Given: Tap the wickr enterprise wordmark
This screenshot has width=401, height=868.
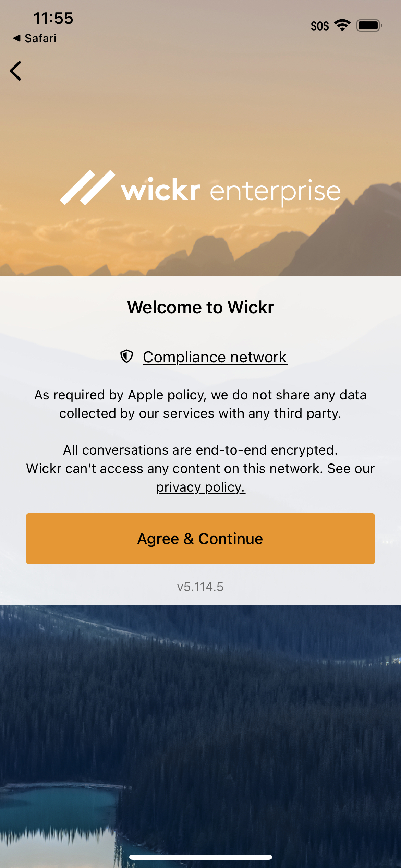Looking at the screenshot, I should pyautogui.click(x=231, y=191).
